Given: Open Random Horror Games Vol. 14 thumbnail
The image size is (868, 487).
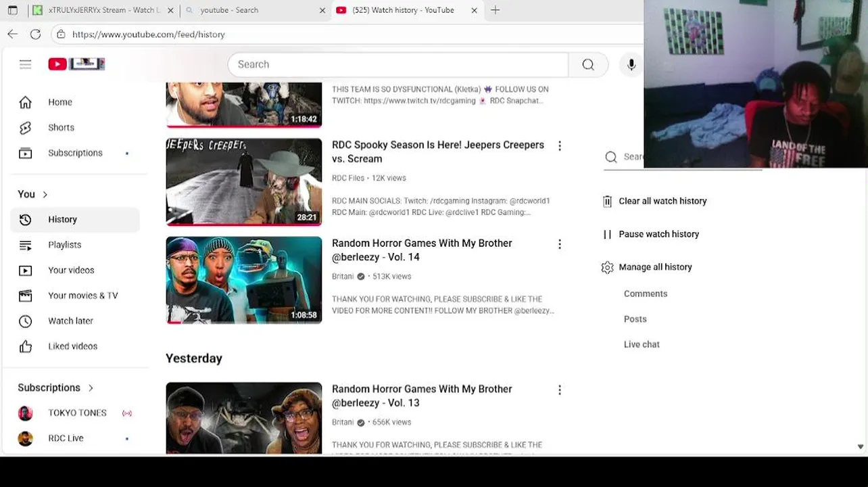Looking at the screenshot, I should pos(244,280).
